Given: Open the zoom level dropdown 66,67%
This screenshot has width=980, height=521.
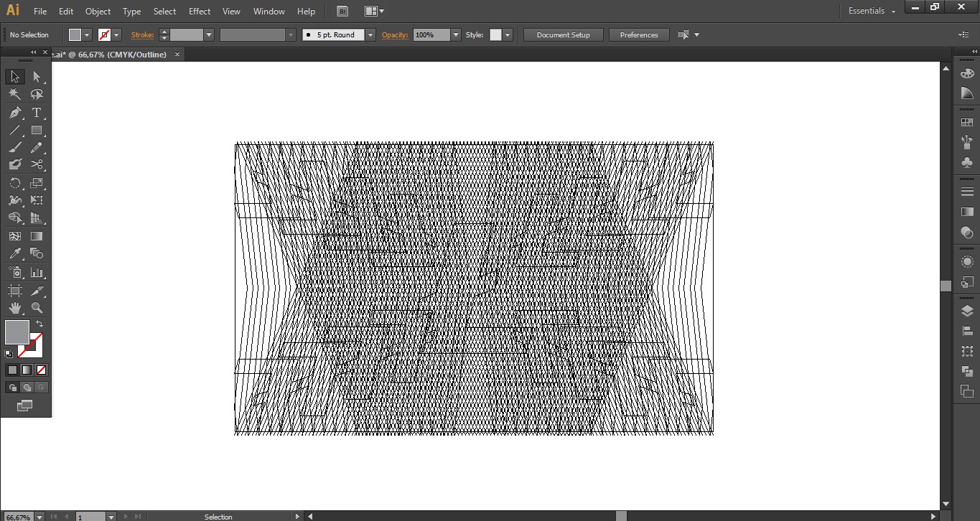Looking at the screenshot, I should [x=39, y=517].
